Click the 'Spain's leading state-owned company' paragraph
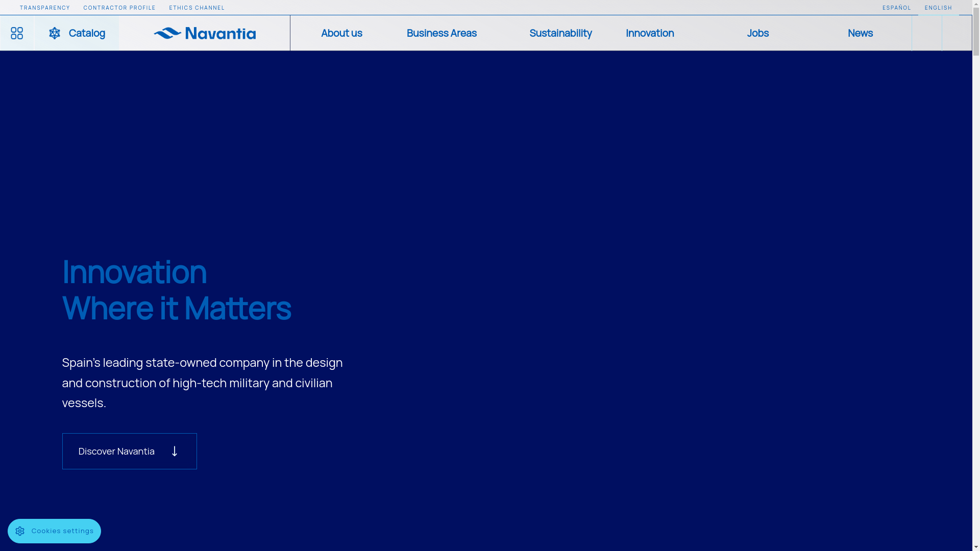The image size is (980, 551). 203,383
